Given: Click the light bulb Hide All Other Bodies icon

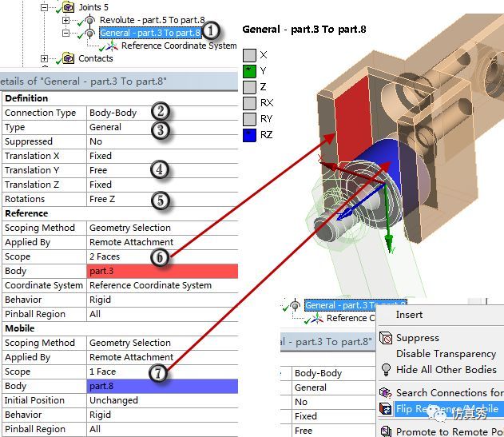Looking at the screenshot, I should (x=386, y=370).
